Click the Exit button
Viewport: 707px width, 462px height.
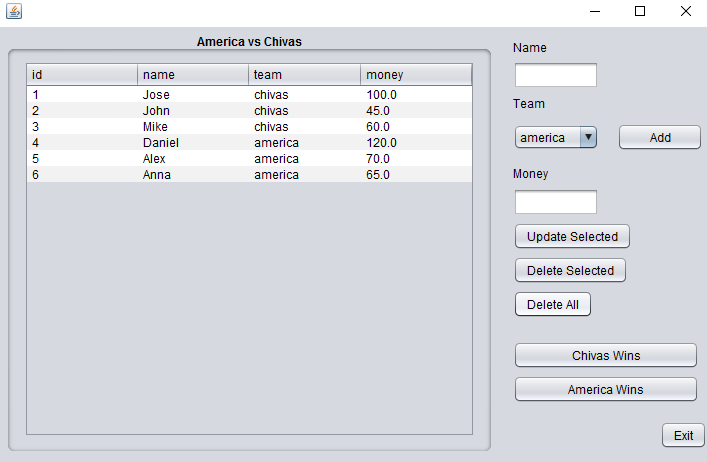click(683, 435)
